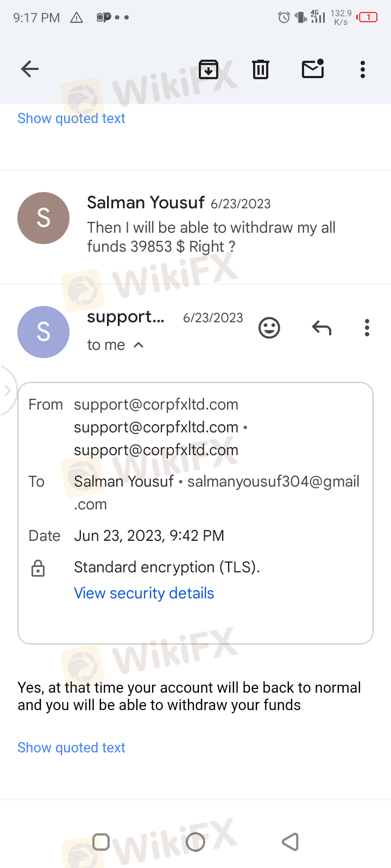This screenshot has width=391, height=868.
Task: Delete the conversation with trash icon
Action: pos(261,69)
